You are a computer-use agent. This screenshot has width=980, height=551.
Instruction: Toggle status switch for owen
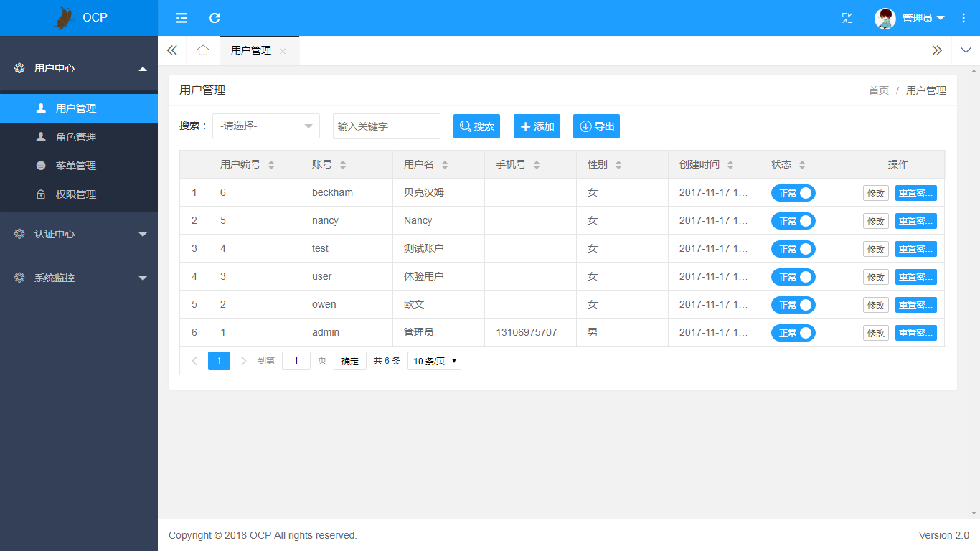coord(793,305)
